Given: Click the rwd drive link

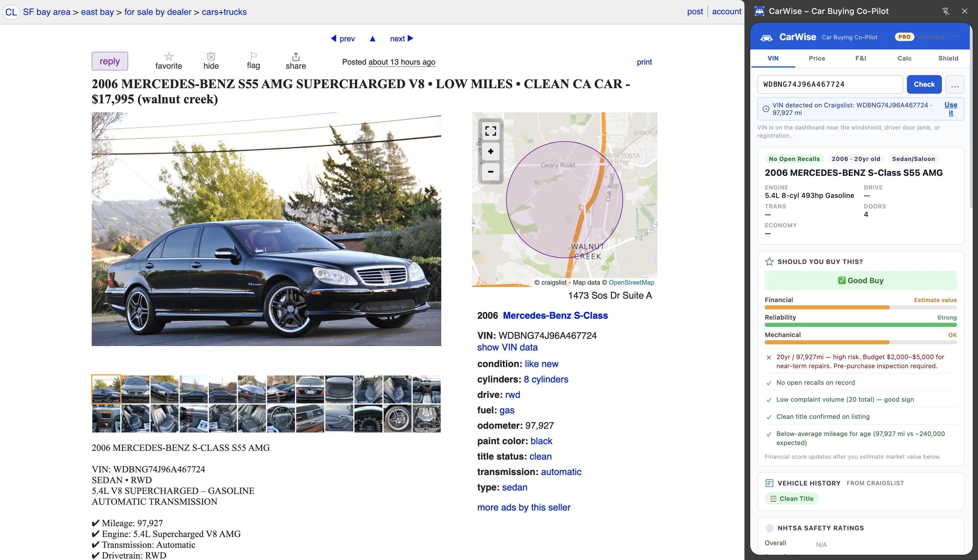Looking at the screenshot, I should tap(513, 395).
